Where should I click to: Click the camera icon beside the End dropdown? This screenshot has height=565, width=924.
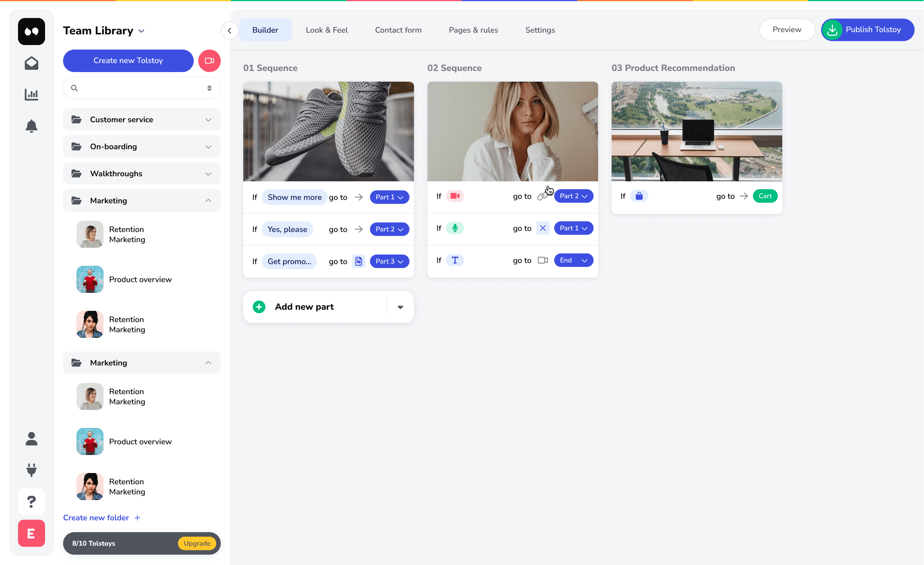click(543, 260)
